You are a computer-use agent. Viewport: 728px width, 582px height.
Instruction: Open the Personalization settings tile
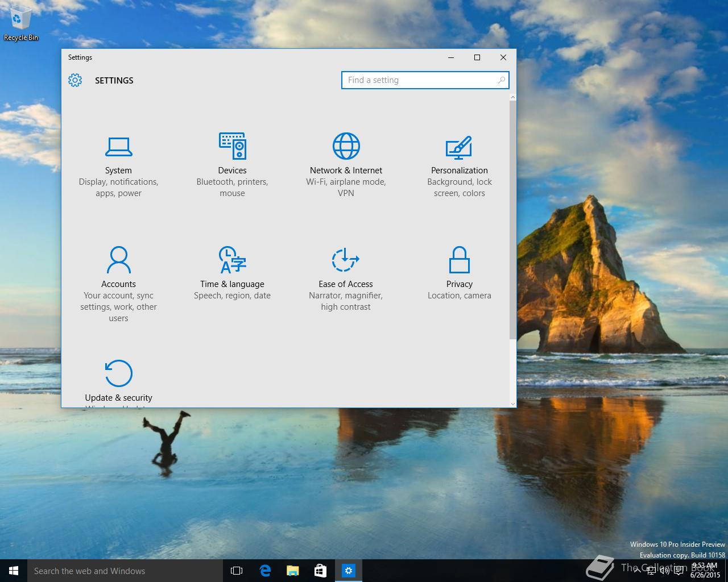click(x=460, y=165)
